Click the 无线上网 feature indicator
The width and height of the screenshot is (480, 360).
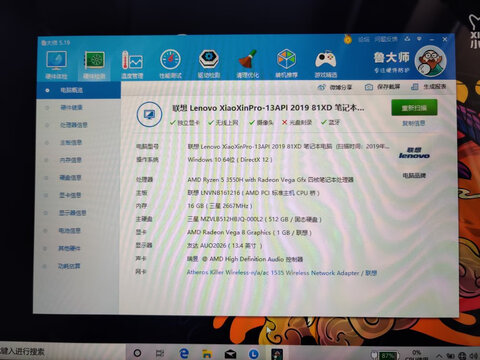coord(223,123)
